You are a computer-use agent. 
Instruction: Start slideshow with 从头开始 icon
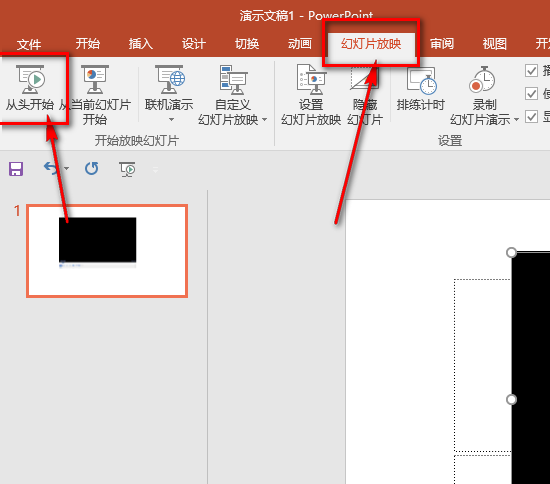click(x=30, y=79)
